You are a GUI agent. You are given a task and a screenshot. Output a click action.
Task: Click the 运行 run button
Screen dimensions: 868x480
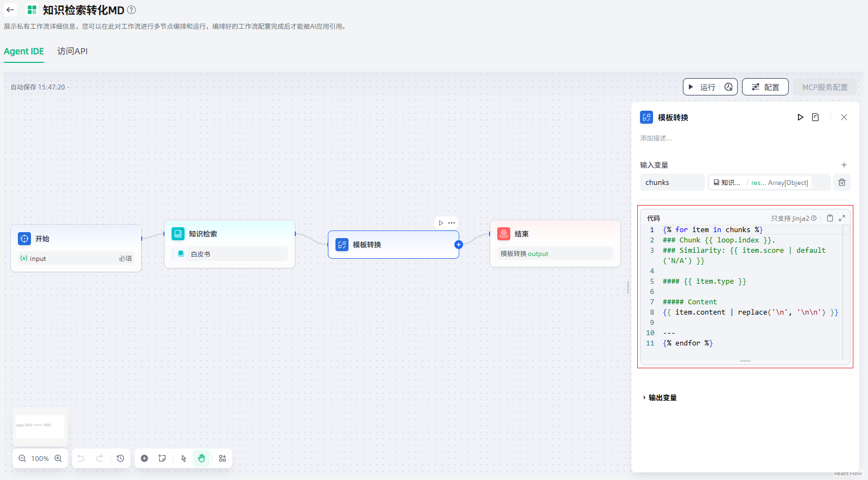pos(702,87)
